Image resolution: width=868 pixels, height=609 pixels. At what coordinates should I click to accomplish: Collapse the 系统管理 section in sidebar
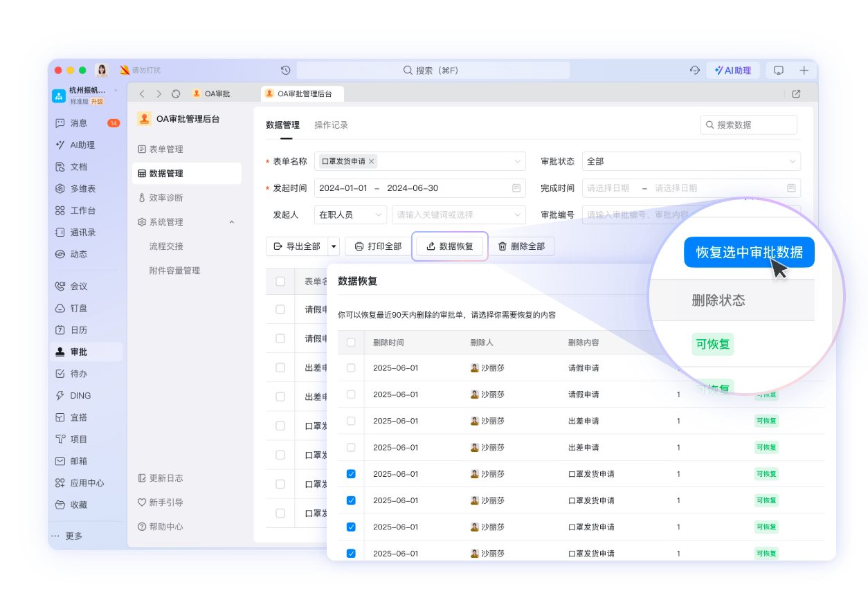231,222
